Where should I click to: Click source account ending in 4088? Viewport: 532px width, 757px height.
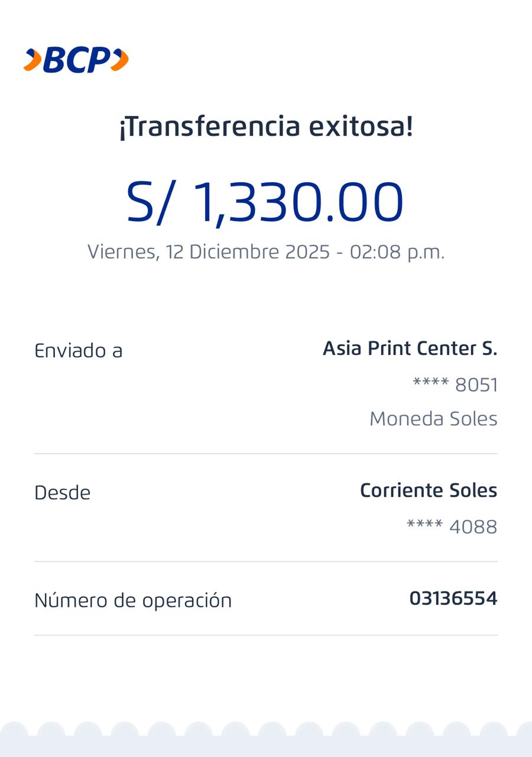tap(452, 526)
